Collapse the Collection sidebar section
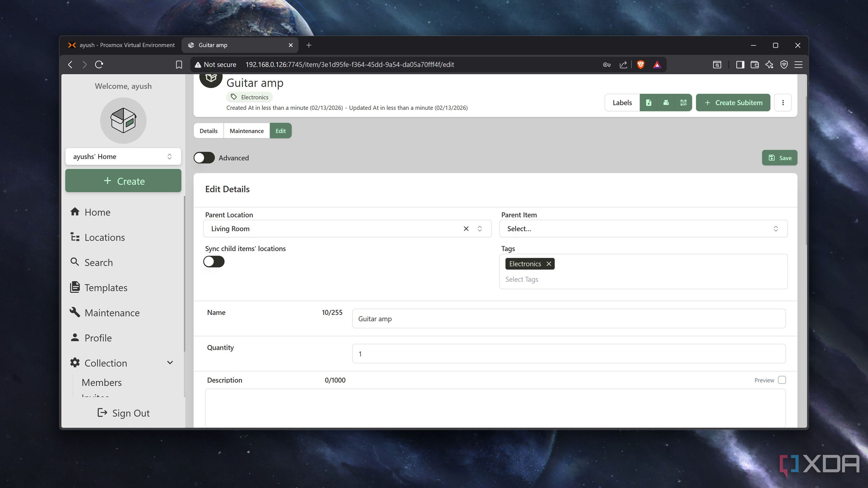The image size is (868, 488). tap(170, 363)
